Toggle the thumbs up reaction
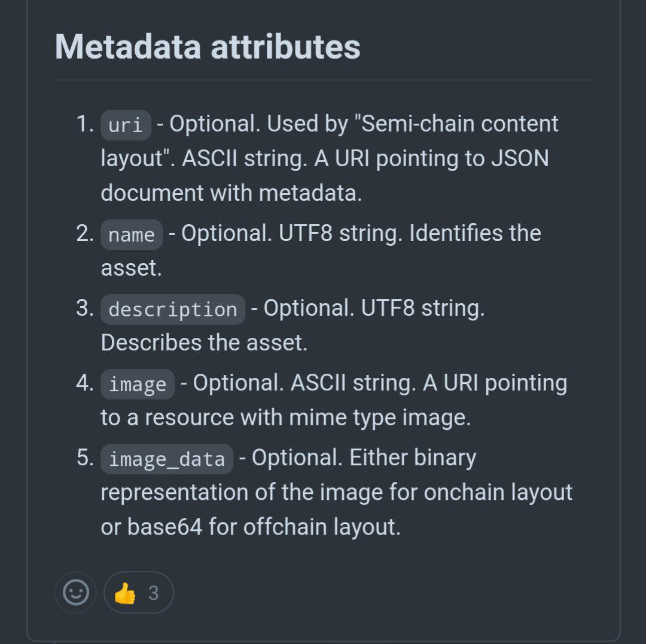This screenshot has height=644, width=646. [139, 593]
